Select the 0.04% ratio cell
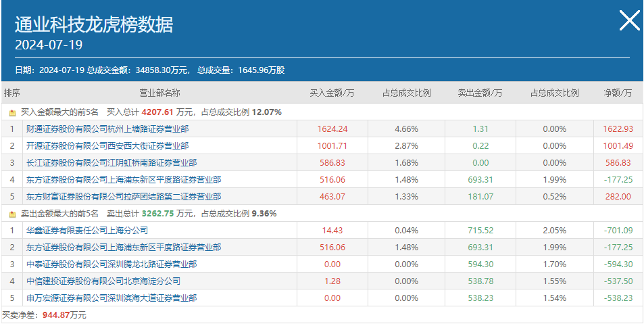 407,230
